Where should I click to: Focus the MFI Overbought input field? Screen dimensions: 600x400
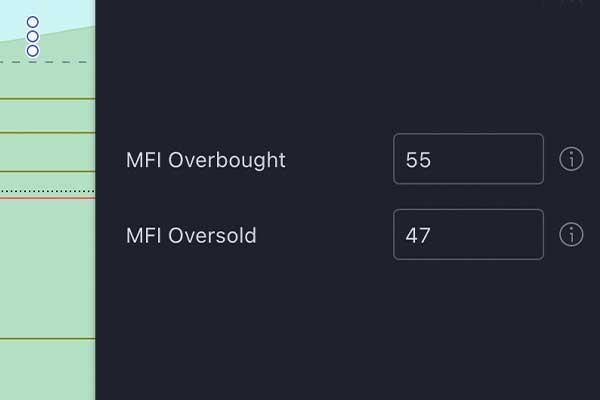pyautogui.click(x=468, y=159)
